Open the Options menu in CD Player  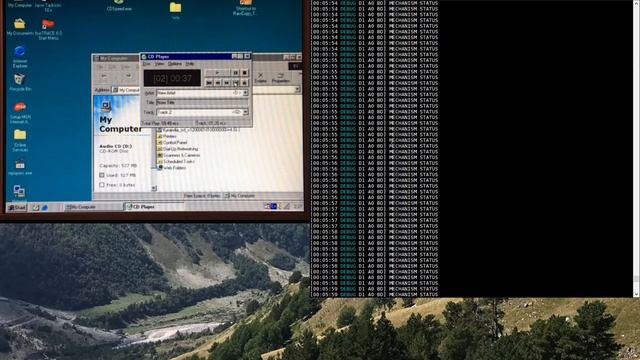point(175,64)
